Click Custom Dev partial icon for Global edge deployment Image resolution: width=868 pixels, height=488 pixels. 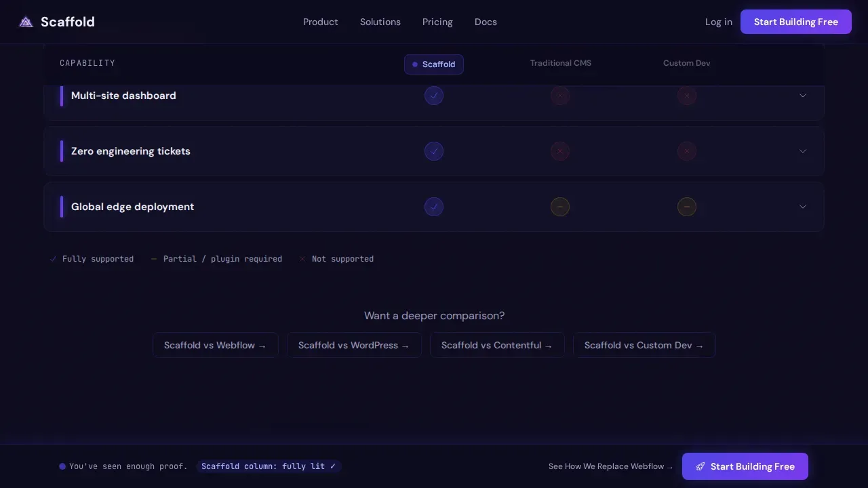click(687, 207)
